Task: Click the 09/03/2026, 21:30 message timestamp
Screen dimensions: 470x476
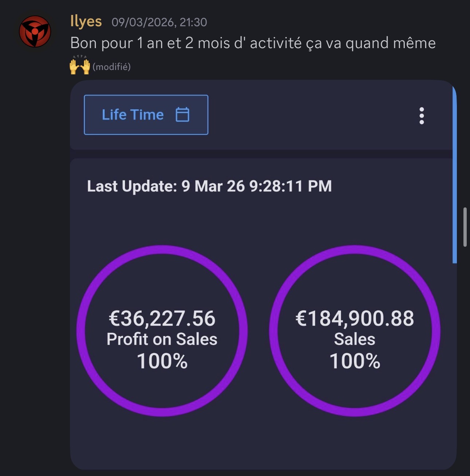Action: click(x=159, y=22)
